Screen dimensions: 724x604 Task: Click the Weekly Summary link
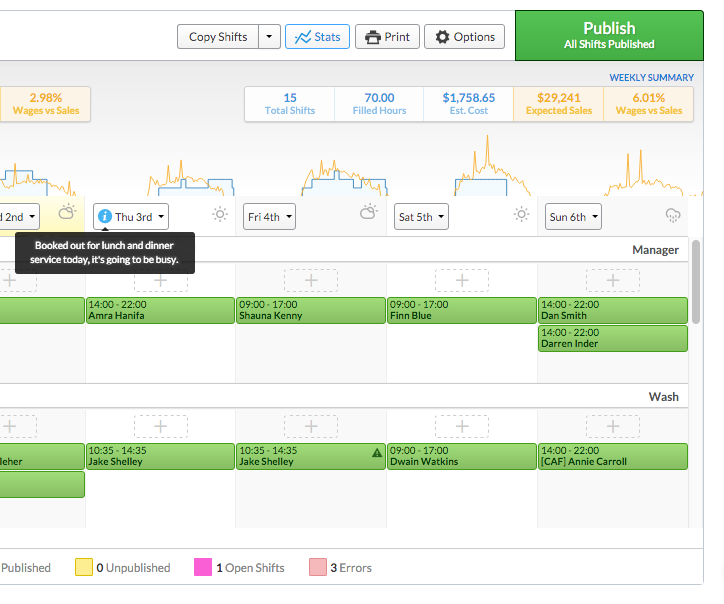[x=651, y=77]
